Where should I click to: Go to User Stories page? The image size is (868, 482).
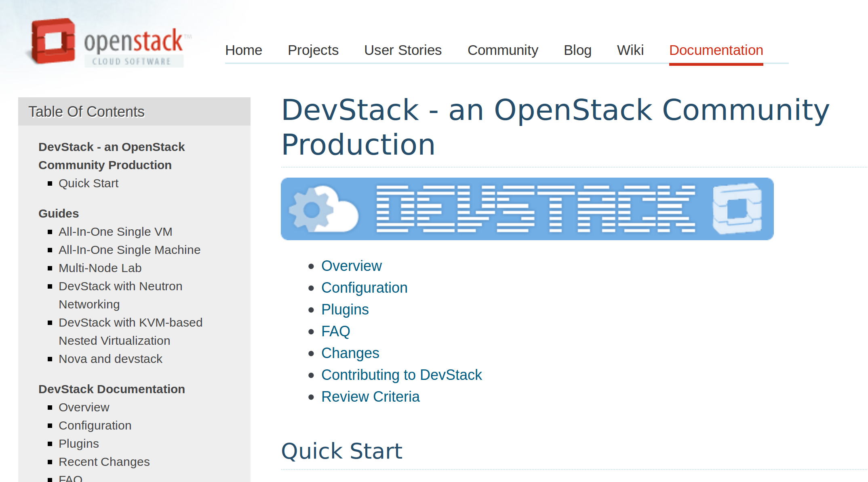(x=402, y=50)
